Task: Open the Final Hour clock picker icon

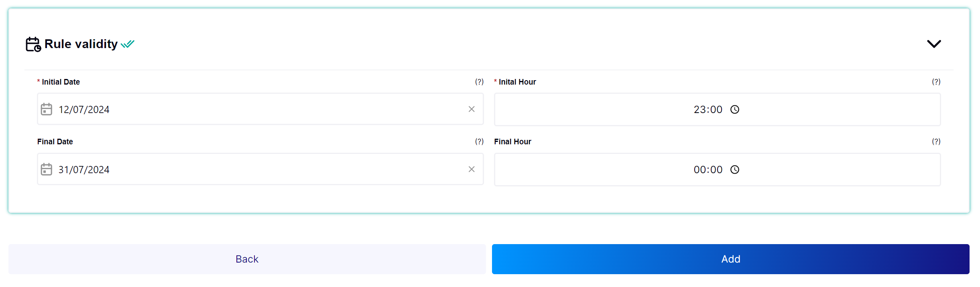Action: pos(735,170)
